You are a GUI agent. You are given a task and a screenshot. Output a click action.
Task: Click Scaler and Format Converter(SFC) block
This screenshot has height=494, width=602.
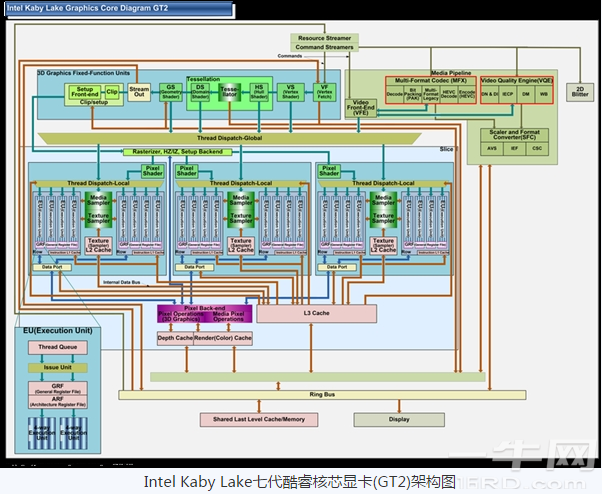click(514, 134)
